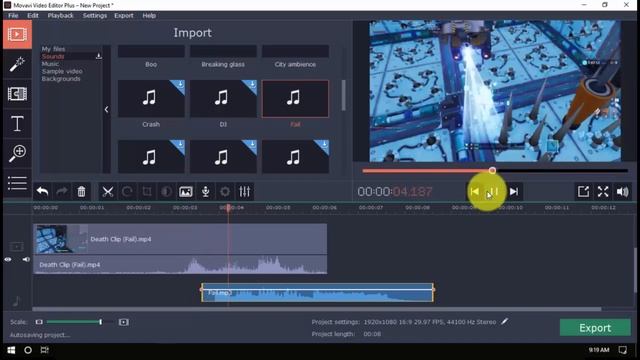
Task: Click the timeline playhead marker
Action: (x=229, y=208)
